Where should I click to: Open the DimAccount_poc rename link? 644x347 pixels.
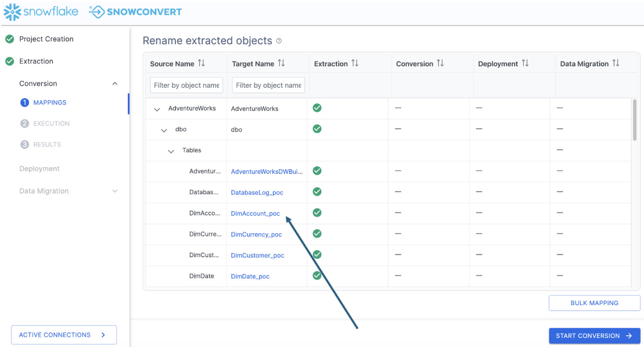coord(255,213)
